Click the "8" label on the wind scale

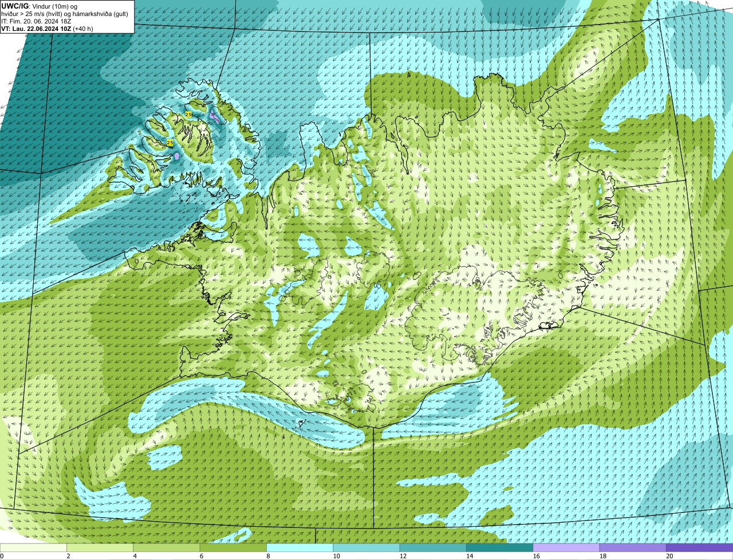(x=267, y=556)
